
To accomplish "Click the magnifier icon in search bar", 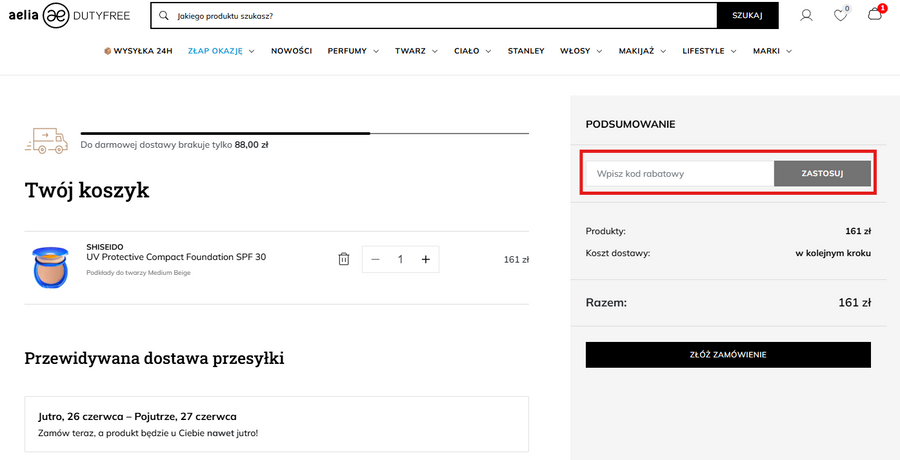I will pos(164,16).
